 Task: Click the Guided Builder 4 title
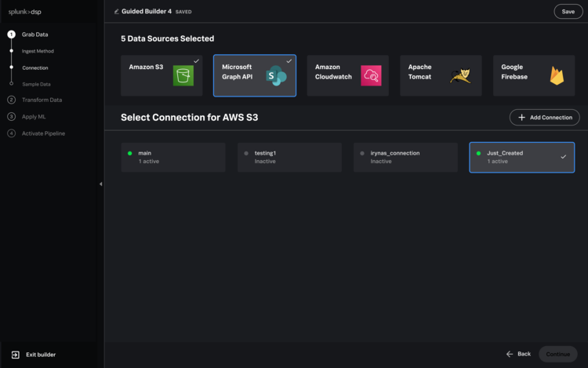coord(147,11)
